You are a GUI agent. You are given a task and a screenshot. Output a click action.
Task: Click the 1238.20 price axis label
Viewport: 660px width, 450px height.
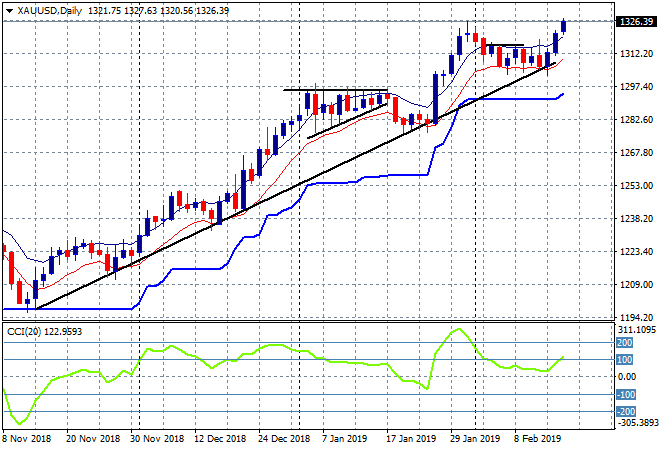point(636,218)
